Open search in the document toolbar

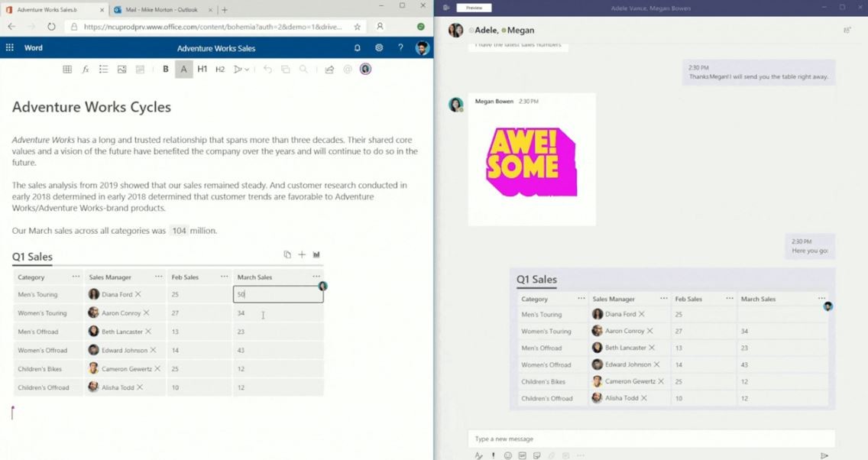pos(303,70)
